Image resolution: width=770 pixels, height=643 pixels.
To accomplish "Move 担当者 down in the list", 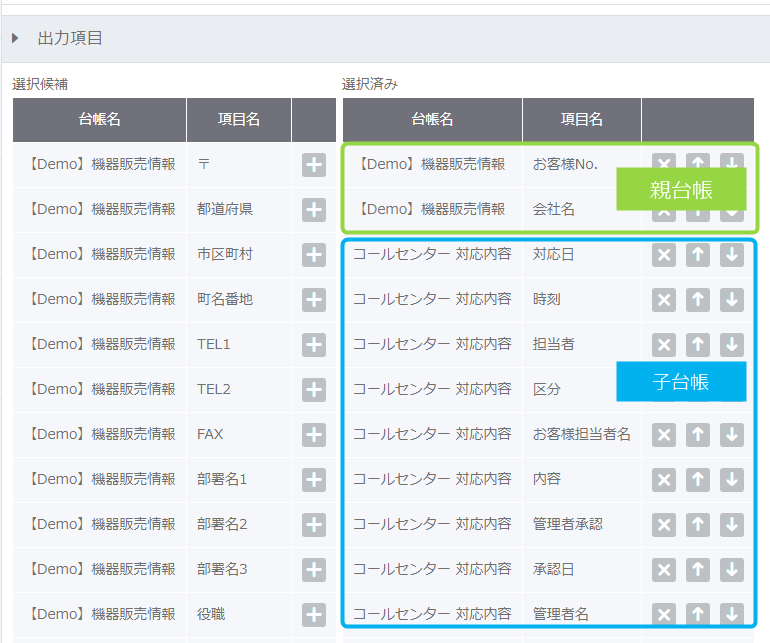I will pos(732,345).
